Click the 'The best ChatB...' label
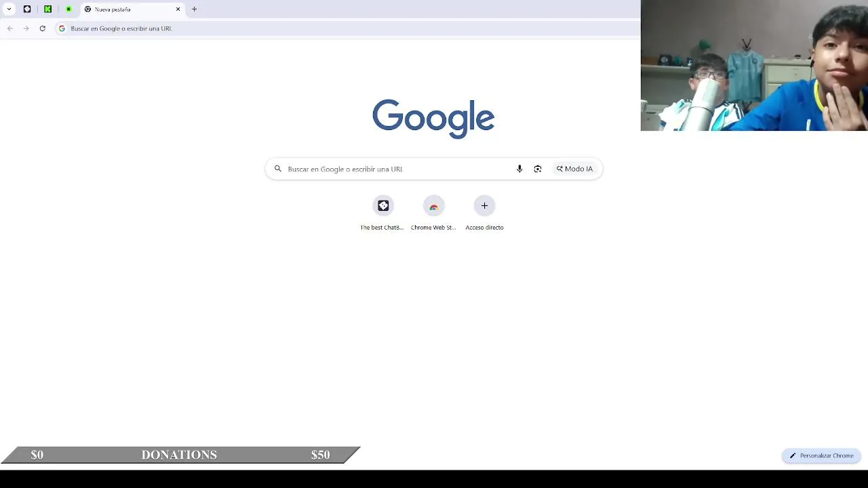 point(382,228)
